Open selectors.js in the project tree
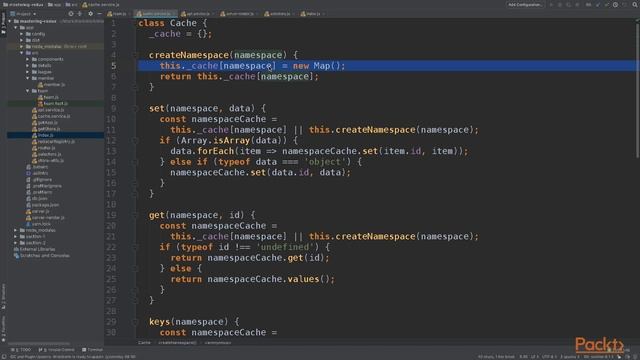 pyautogui.click(x=47, y=154)
